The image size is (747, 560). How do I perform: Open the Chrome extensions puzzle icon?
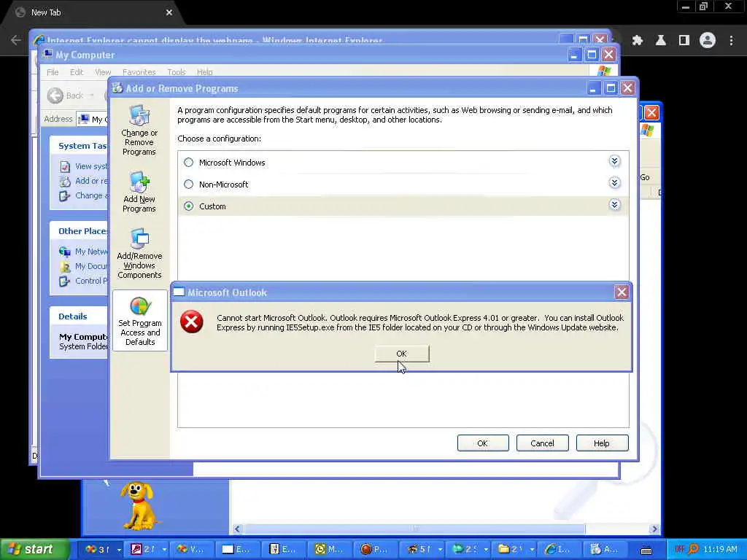pyautogui.click(x=637, y=41)
